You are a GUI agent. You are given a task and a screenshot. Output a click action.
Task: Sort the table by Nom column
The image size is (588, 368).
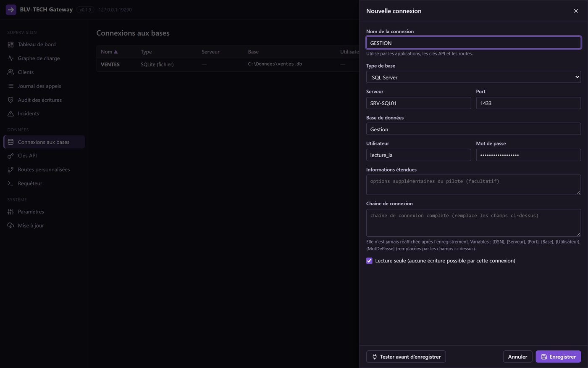[109, 52]
